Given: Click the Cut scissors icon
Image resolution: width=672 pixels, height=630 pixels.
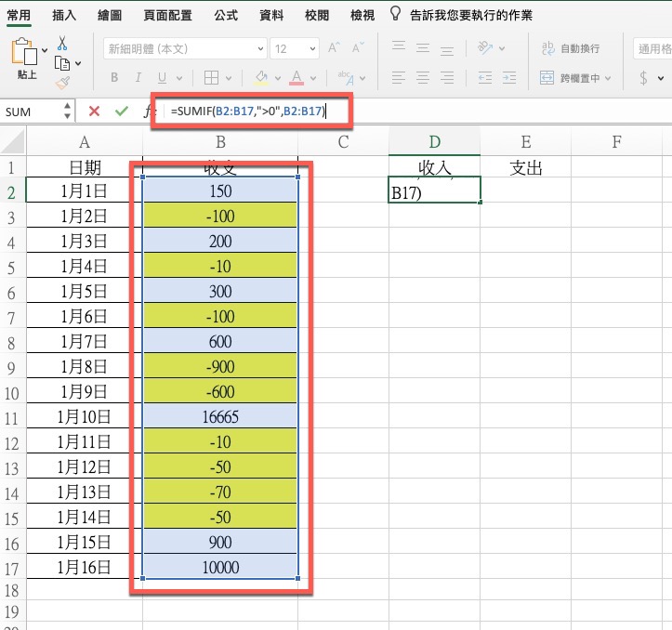Looking at the screenshot, I should click(x=62, y=43).
